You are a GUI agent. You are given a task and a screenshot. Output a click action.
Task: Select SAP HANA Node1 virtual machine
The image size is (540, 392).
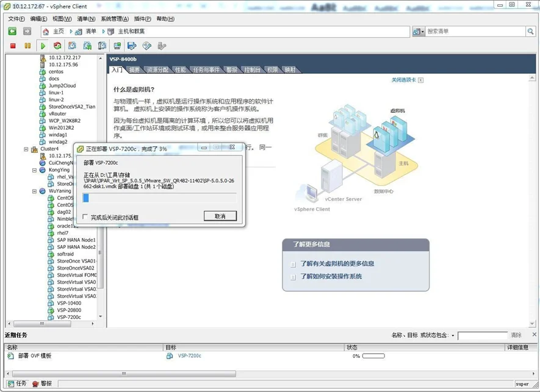point(76,240)
